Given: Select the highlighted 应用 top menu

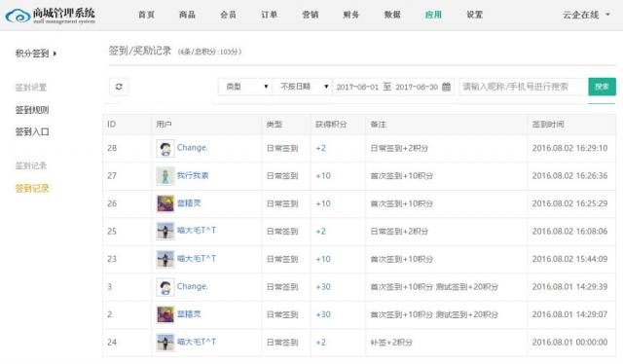Looking at the screenshot, I should tap(433, 15).
